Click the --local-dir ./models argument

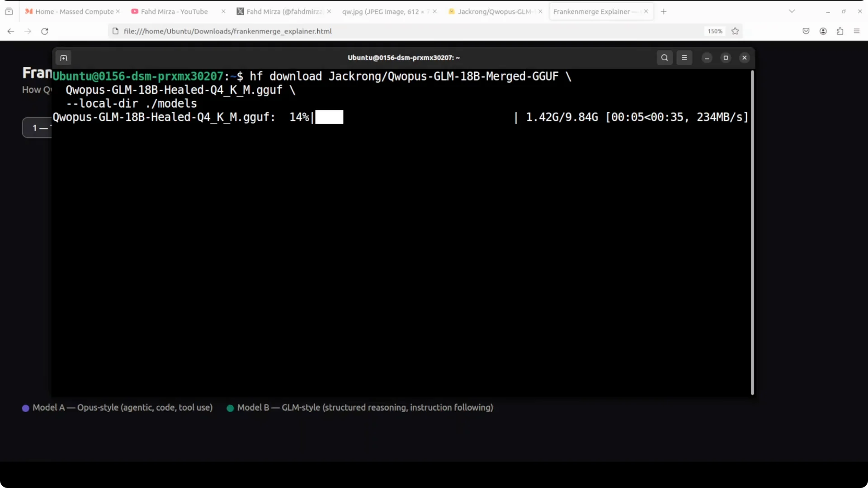(x=131, y=103)
